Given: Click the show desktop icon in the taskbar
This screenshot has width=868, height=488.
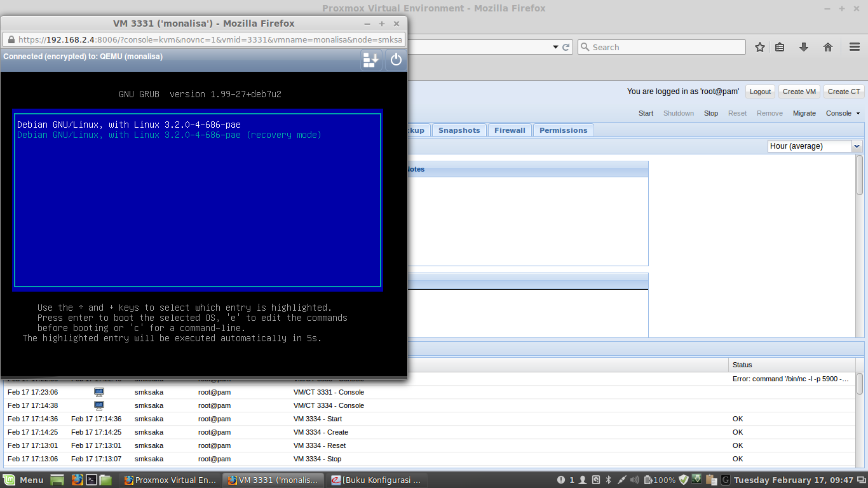Looking at the screenshot, I should pyautogui.click(x=57, y=480).
